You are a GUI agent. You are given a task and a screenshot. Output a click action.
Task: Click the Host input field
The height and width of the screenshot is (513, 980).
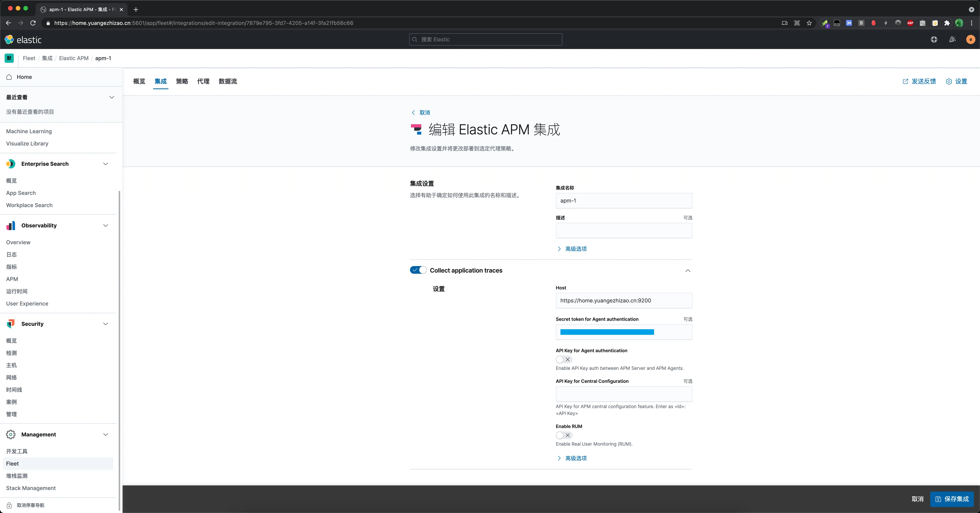tap(624, 301)
